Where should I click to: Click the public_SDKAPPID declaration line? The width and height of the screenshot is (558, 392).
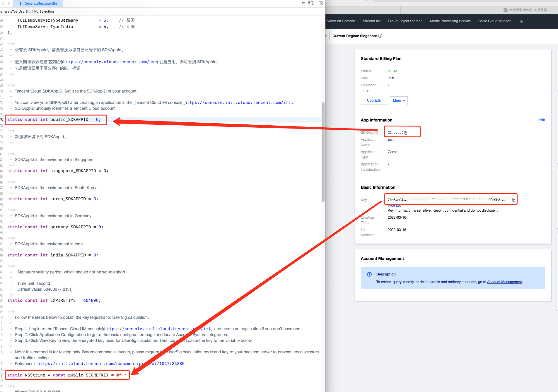click(54, 120)
